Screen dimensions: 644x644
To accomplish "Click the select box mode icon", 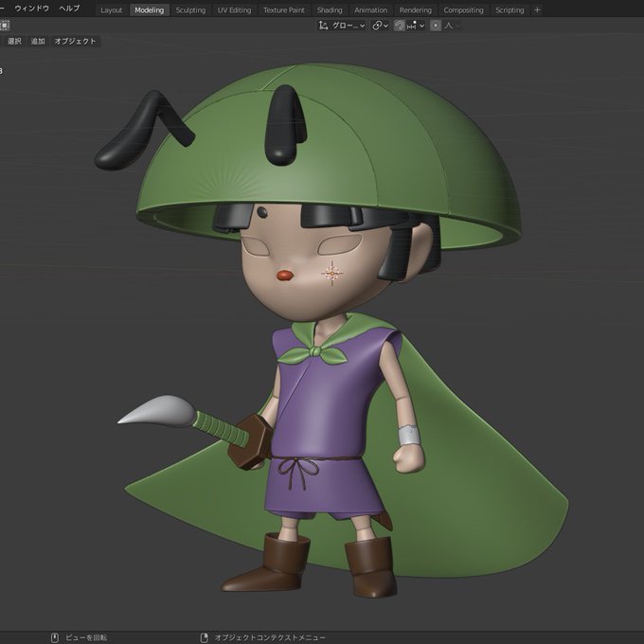I will point(5,26).
